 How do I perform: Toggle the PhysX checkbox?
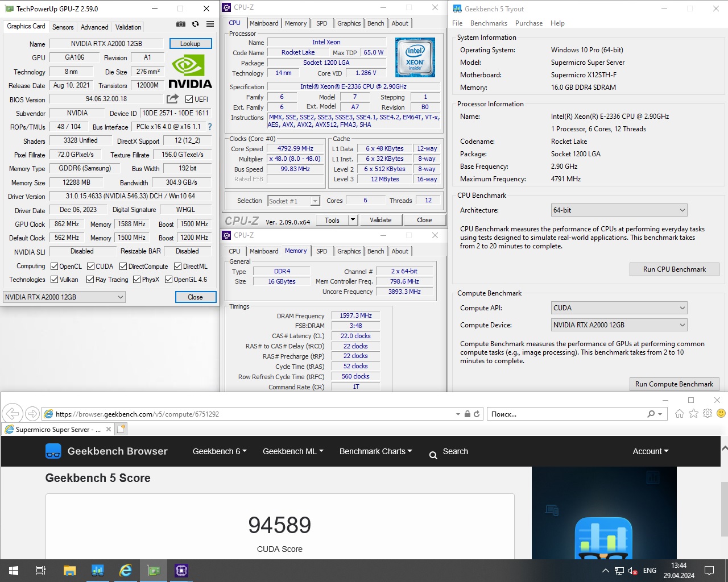point(136,280)
